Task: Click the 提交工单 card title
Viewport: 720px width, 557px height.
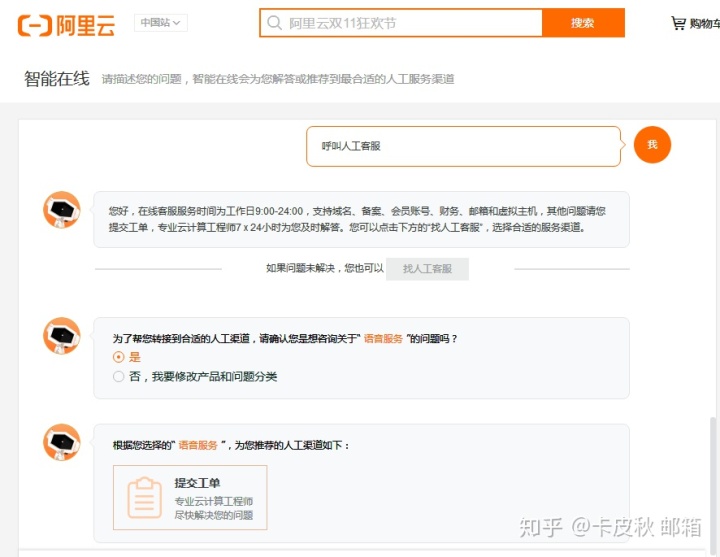Action: coord(197,483)
